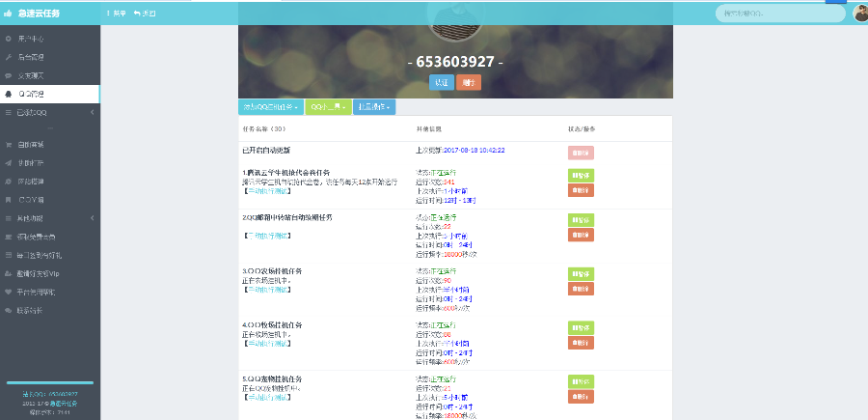Screen dimensions: 868x420
Task: Click the user avatar in top-right corner
Action: click(860, 13)
